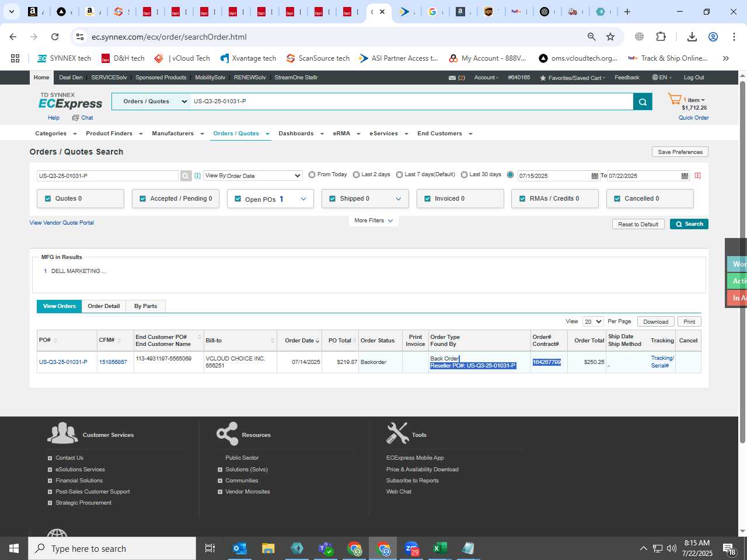Open Chrome downloads icon
The image size is (747, 560).
(692, 37)
